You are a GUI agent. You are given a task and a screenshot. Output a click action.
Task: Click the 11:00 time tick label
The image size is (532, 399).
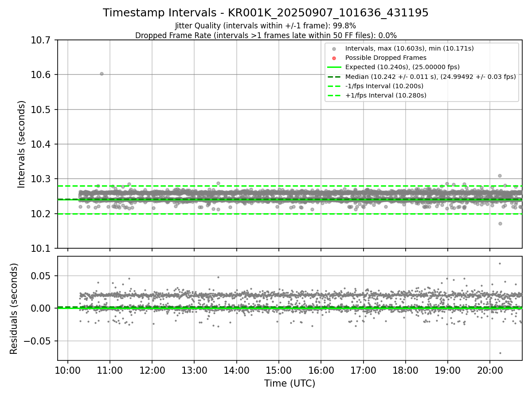(110, 370)
